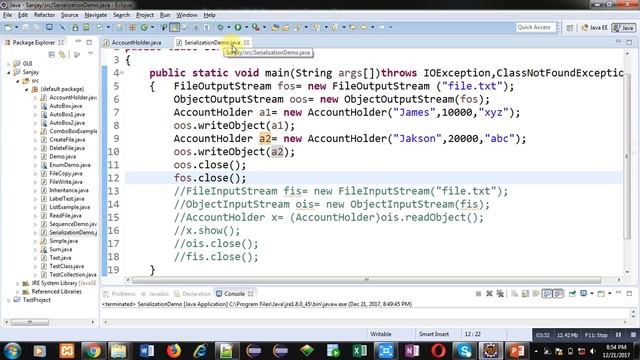The height and width of the screenshot is (360, 640).
Task: Select ReadFile.java in Package Explorer
Action: pyautogui.click(x=65, y=216)
